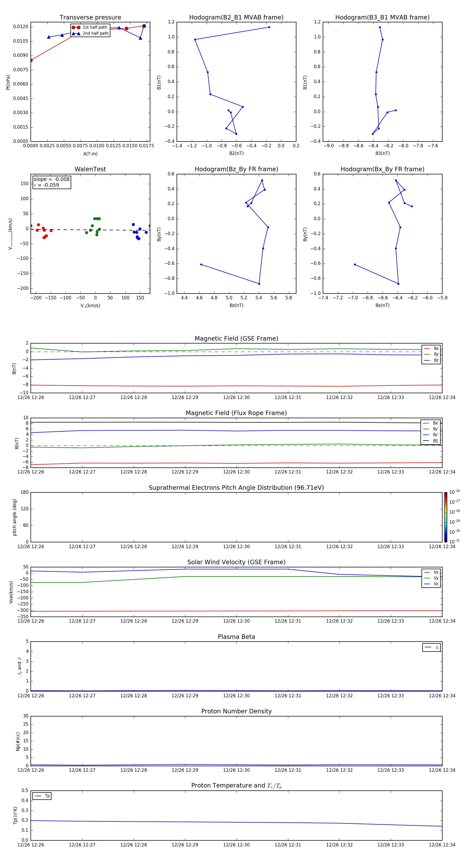Screen dimensions: 473x868
Task: Click the "Solar Wind Velocity (GSE Frame)" title
Action: [x=236, y=562]
